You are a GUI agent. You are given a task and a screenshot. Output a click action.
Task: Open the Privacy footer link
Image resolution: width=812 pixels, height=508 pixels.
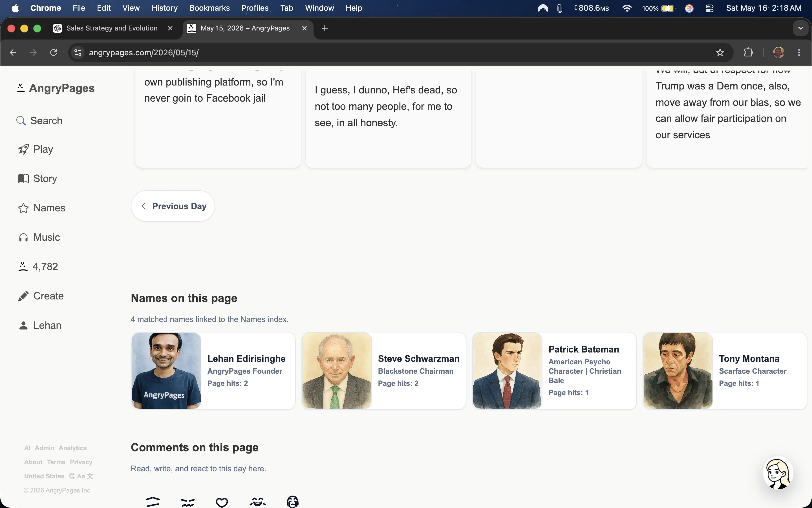point(81,462)
